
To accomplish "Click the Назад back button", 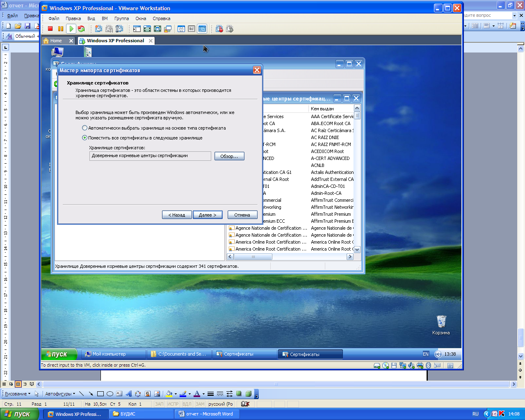I will pyautogui.click(x=177, y=215).
